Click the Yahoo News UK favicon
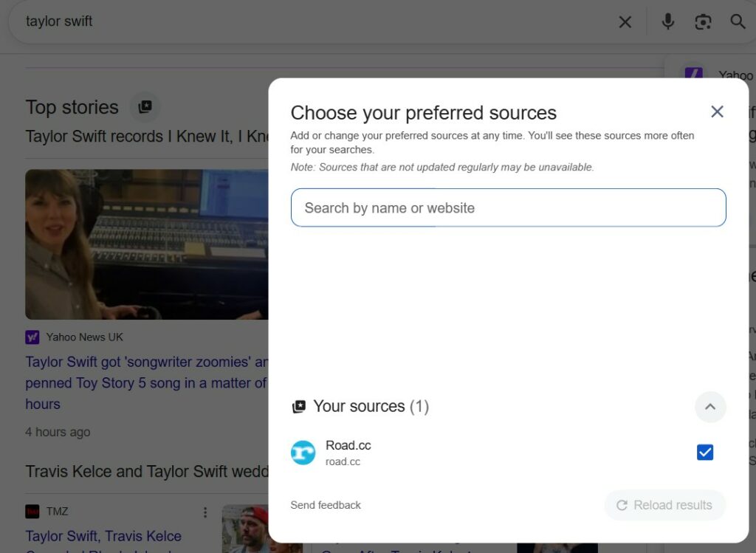The image size is (756, 553). (x=32, y=337)
